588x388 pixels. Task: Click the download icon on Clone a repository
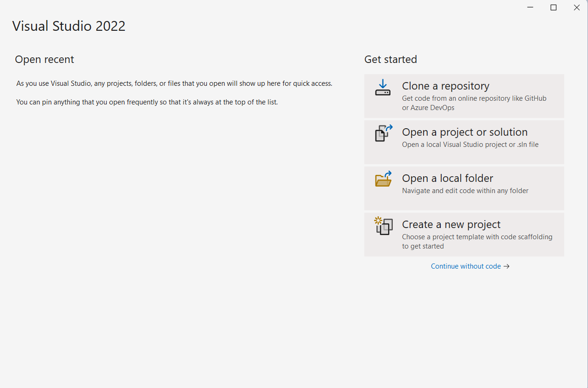tap(383, 88)
